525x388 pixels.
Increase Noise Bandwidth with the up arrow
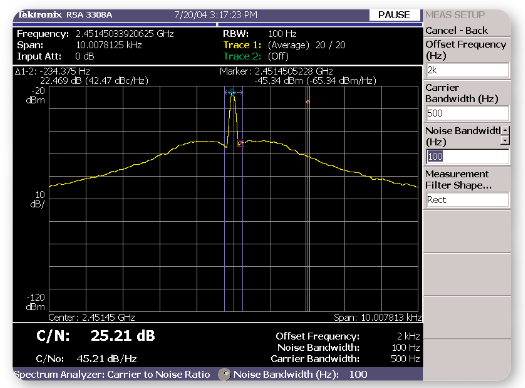(505, 130)
